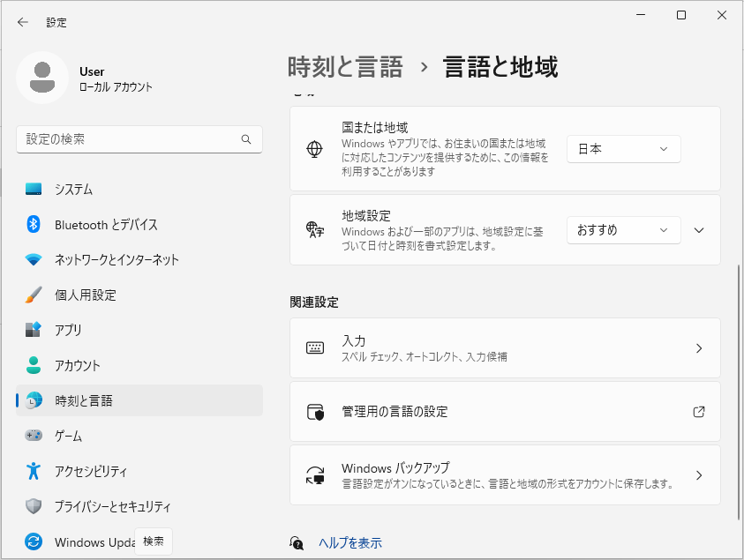
Task: Click the システム monitor icon
Action: click(x=34, y=190)
